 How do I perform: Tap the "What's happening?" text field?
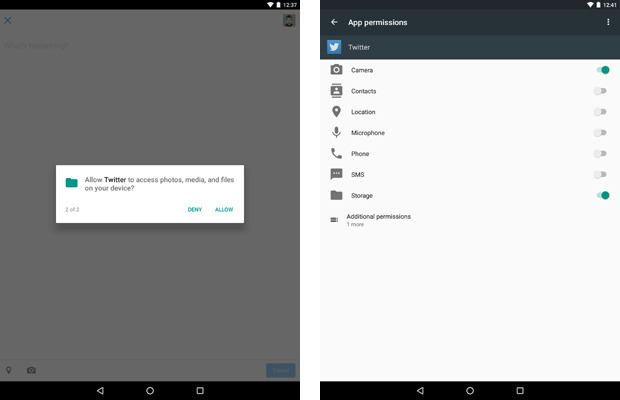point(36,46)
